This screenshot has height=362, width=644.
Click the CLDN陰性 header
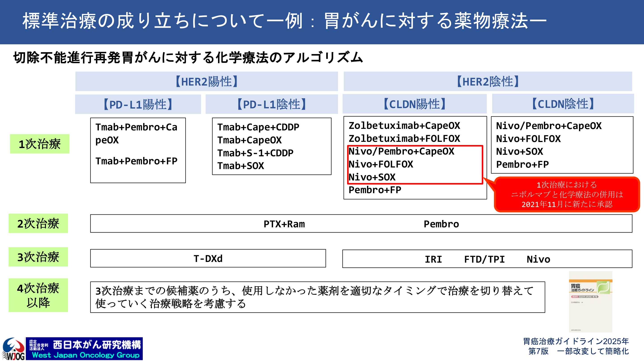(563, 104)
